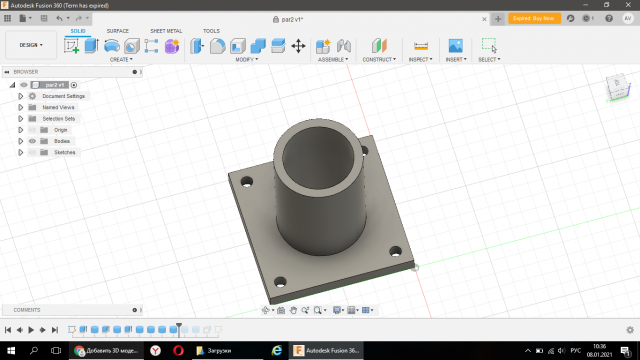Select the Hole tool

(131, 46)
